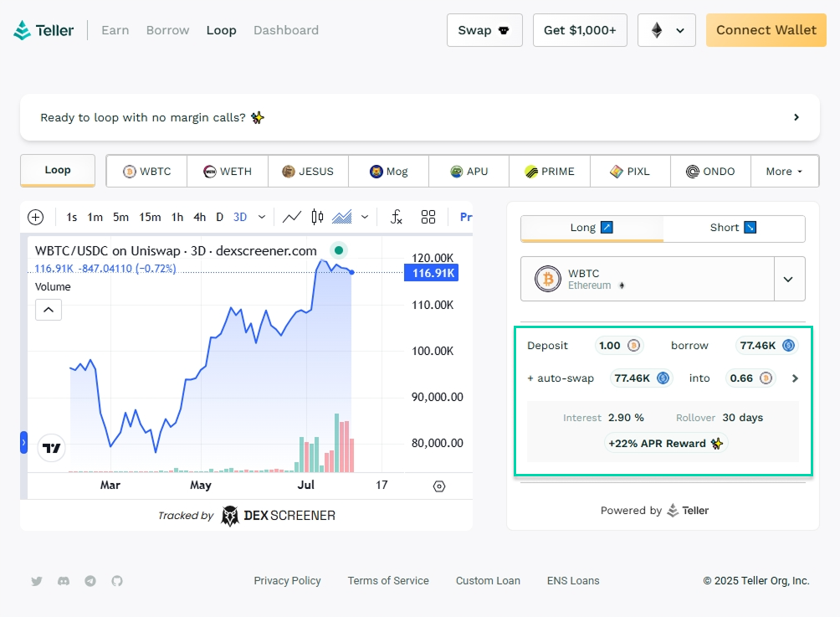Click the +22% APR Reward badge
Viewport: 840px width, 617px height.
click(x=665, y=444)
